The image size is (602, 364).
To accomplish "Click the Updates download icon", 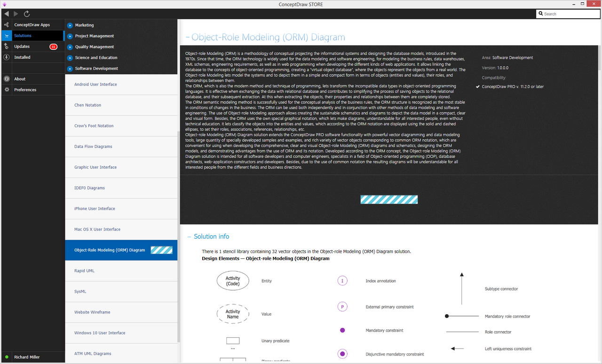I will pos(6,46).
